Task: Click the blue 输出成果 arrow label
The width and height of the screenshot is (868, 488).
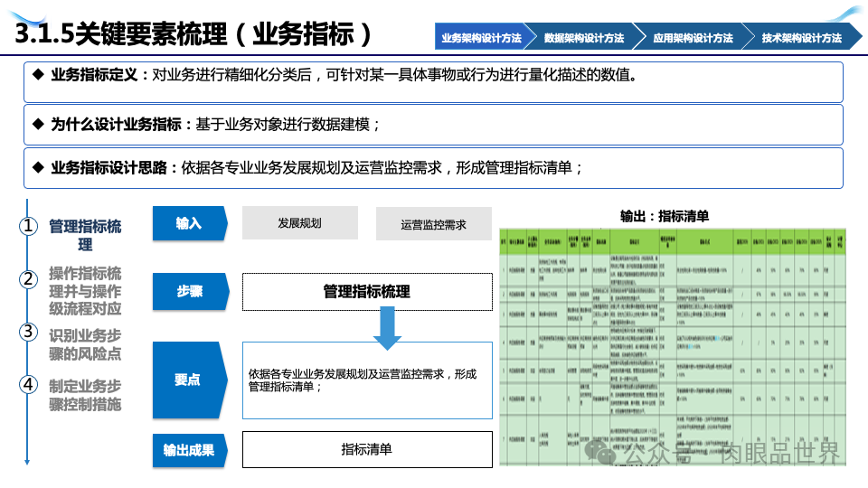Action: point(190,450)
